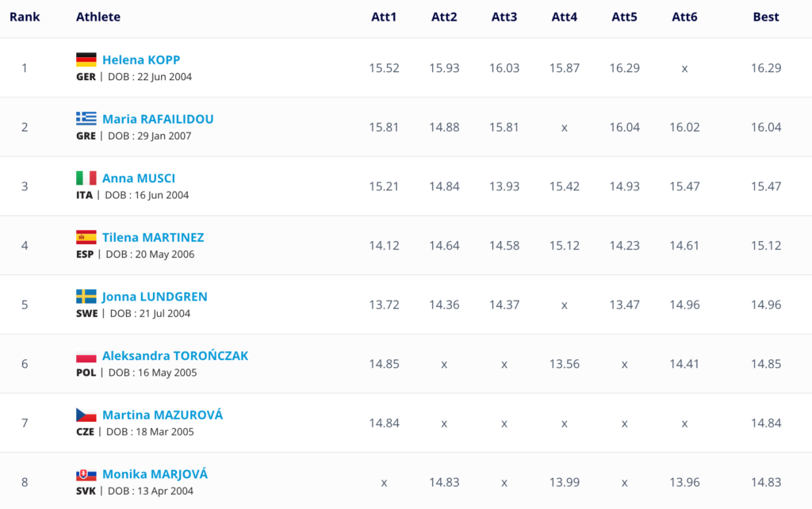Open Jonna LUNDGREN athlete profile

(155, 297)
